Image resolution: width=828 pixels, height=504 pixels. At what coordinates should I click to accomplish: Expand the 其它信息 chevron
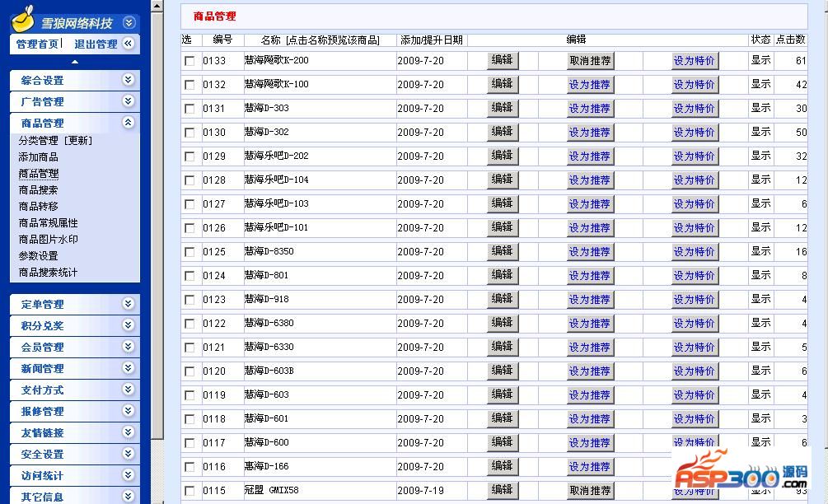click(129, 496)
